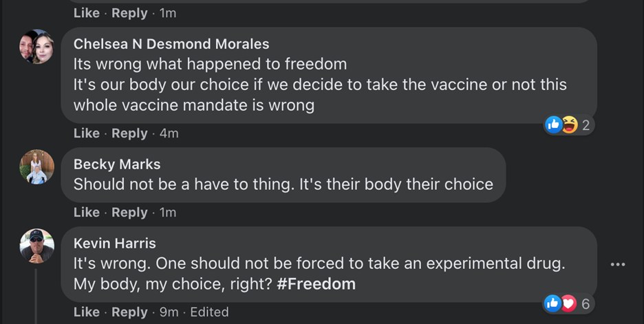The image size is (644, 324).
Task: Open the Chelsea N Desmond Morales name link
Action: click(x=171, y=44)
